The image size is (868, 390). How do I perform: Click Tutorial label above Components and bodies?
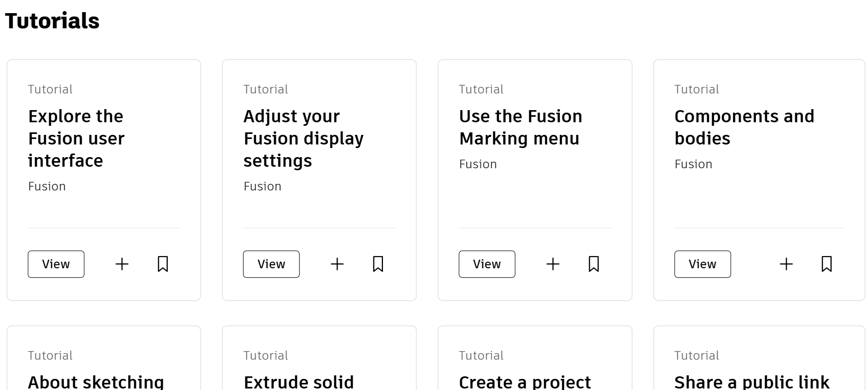point(697,89)
